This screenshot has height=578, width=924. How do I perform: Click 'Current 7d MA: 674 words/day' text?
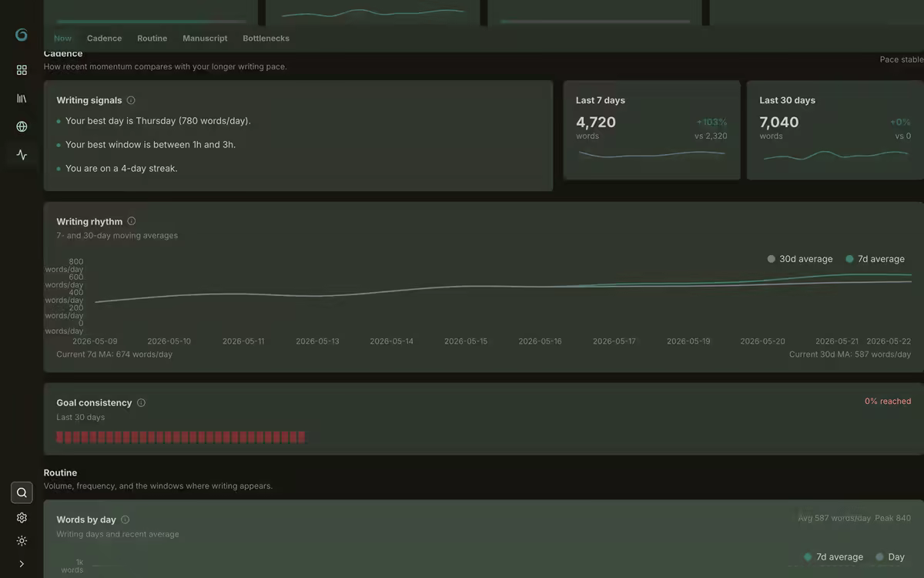[114, 355]
